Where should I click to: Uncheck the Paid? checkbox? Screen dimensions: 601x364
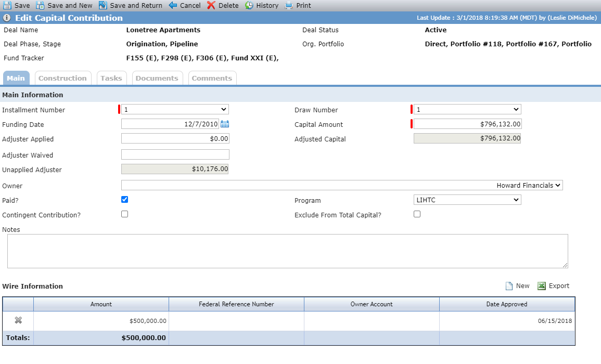124,199
